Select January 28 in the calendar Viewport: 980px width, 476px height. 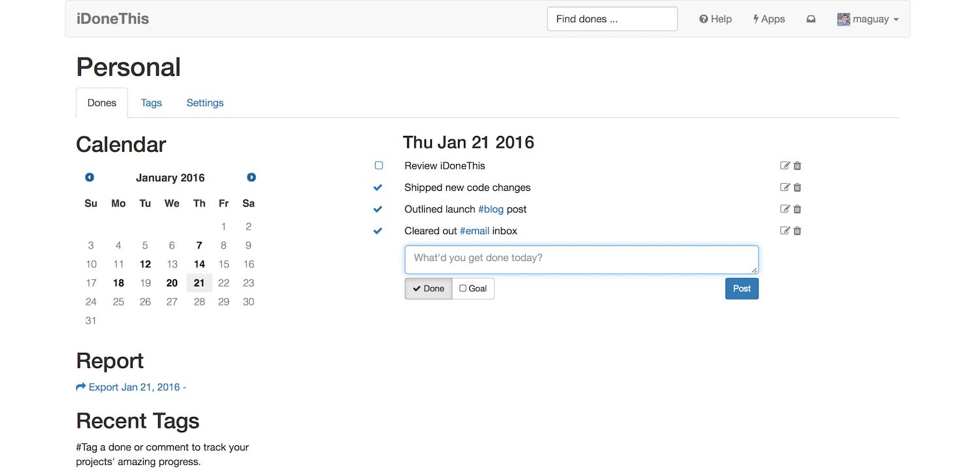point(199,301)
